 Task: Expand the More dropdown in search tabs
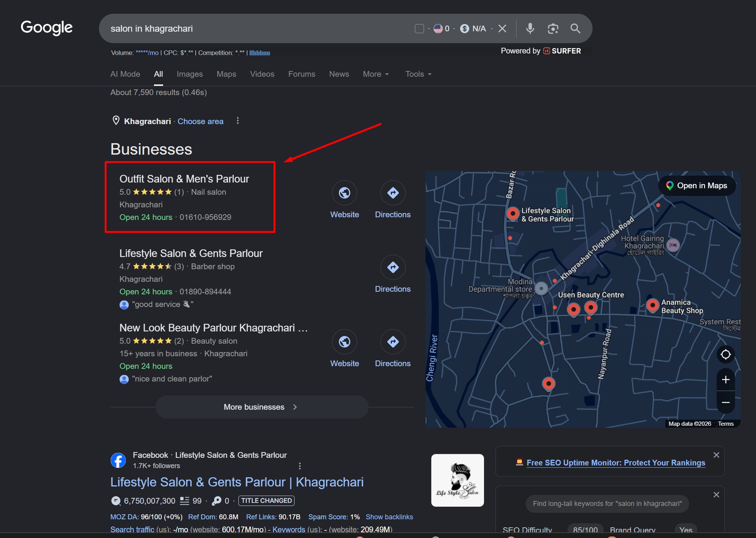376,74
